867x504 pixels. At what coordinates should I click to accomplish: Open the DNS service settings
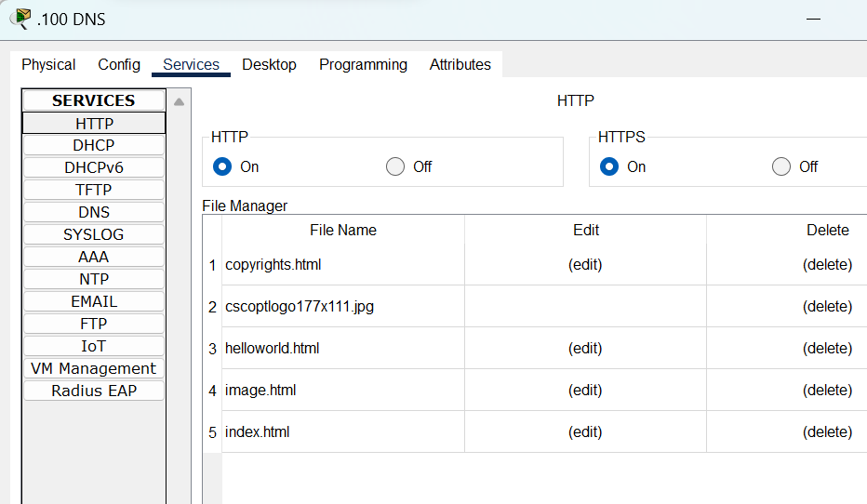[x=94, y=212]
